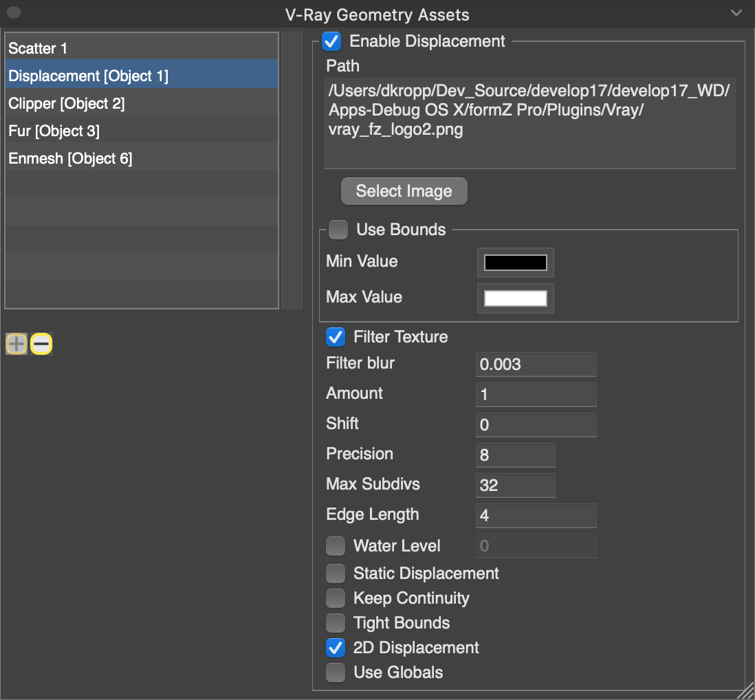Enable the Static Displacement checkbox
This screenshot has width=755, height=700.
pyautogui.click(x=336, y=573)
